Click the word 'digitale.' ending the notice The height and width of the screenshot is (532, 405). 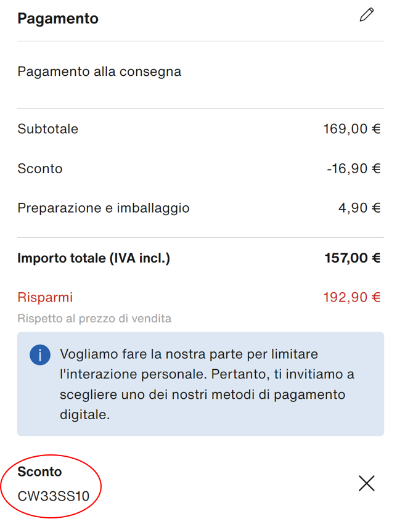(84, 414)
